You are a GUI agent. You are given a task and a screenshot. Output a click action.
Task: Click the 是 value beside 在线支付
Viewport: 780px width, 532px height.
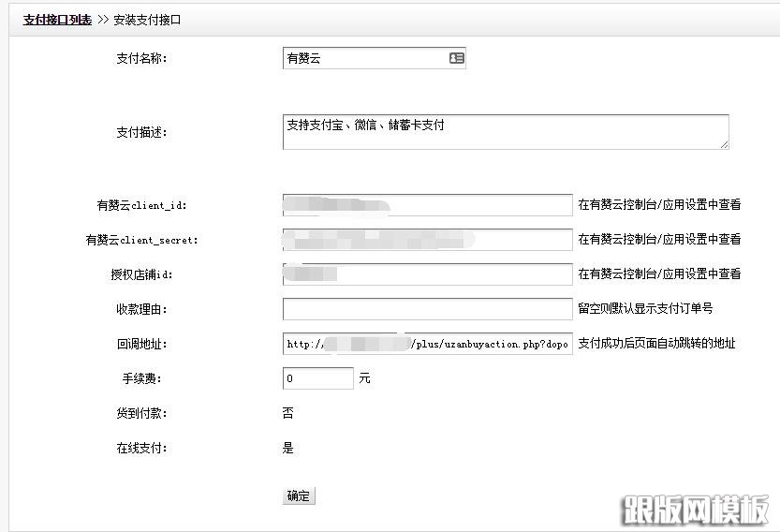[x=287, y=448]
